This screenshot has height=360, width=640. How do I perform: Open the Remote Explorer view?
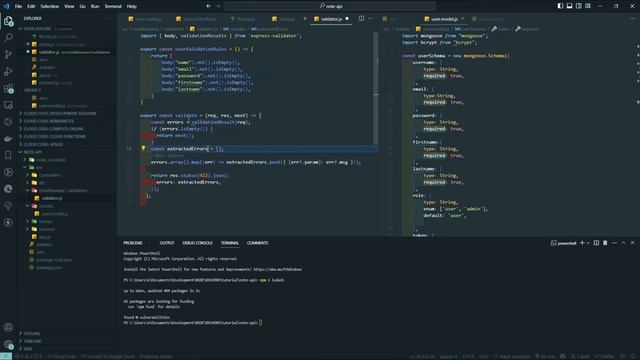click(x=8, y=105)
